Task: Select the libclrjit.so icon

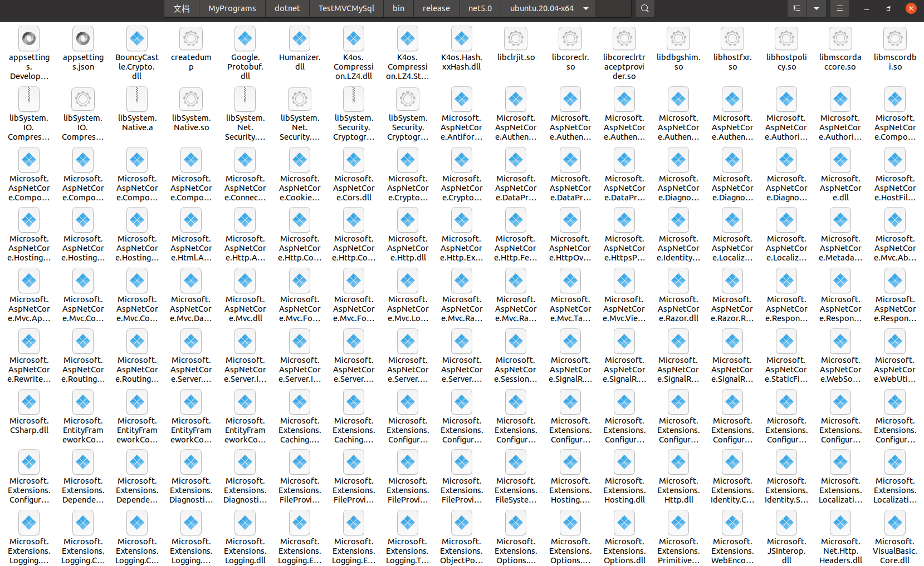Action: click(x=516, y=38)
